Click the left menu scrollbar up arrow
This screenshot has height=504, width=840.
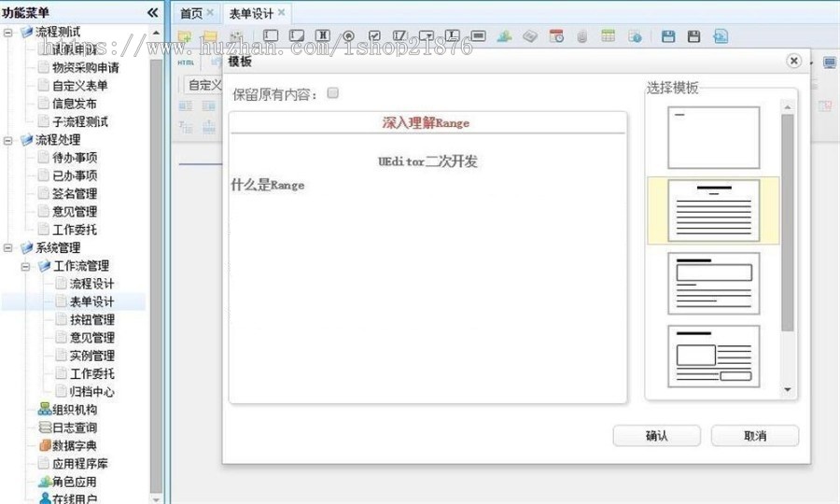click(x=156, y=33)
